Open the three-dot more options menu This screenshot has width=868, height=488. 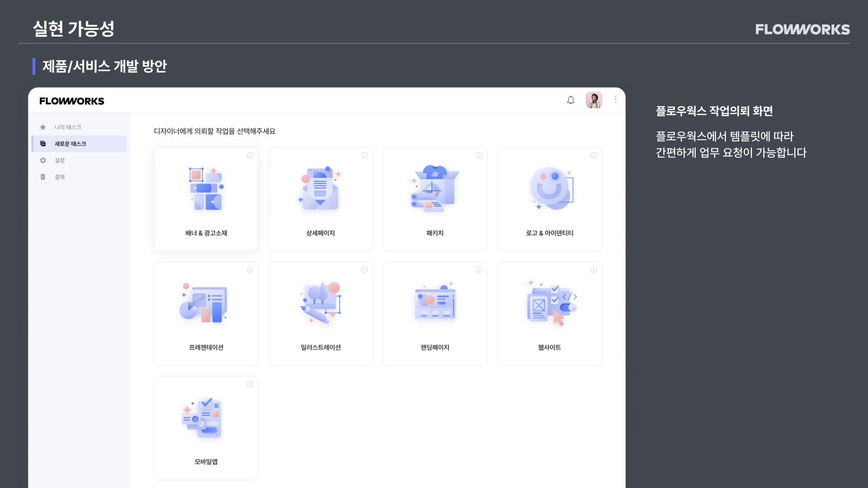[615, 100]
